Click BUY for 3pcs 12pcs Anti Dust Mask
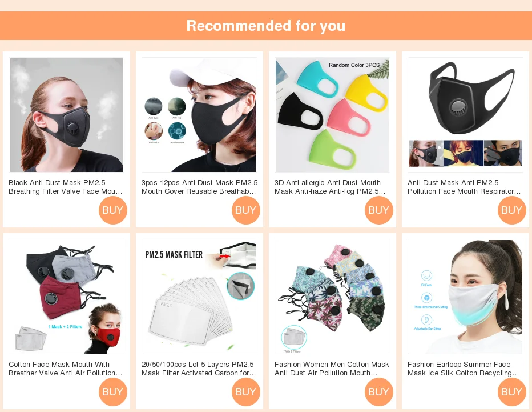The width and height of the screenshot is (532, 412). [245, 210]
